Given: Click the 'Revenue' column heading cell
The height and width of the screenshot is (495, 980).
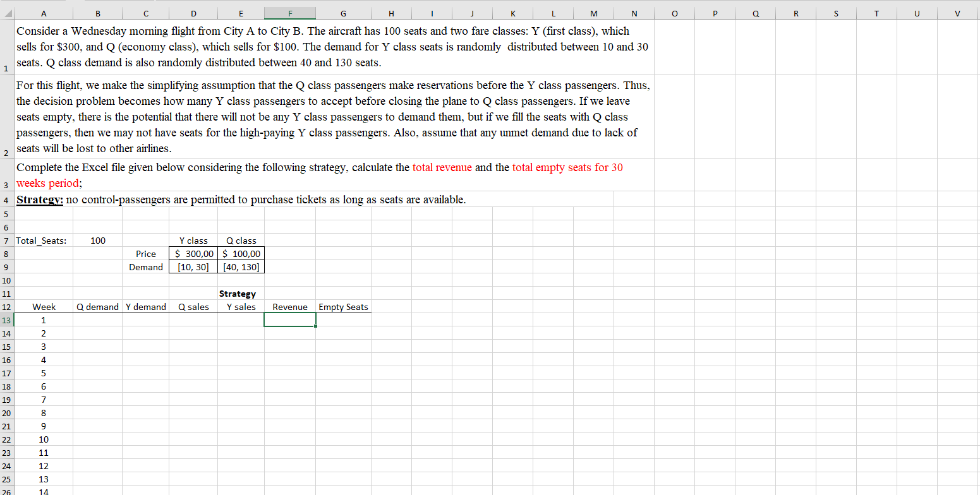Looking at the screenshot, I should 290,307.
